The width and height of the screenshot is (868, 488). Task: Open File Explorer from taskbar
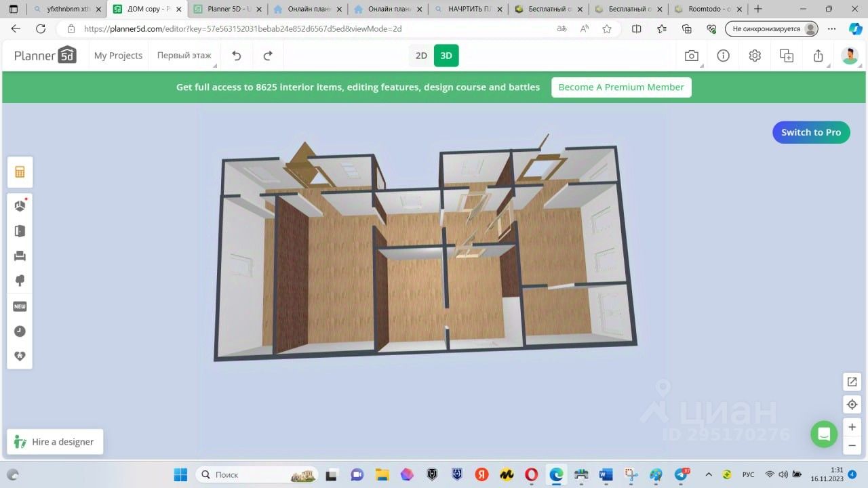(x=382, y=474)
